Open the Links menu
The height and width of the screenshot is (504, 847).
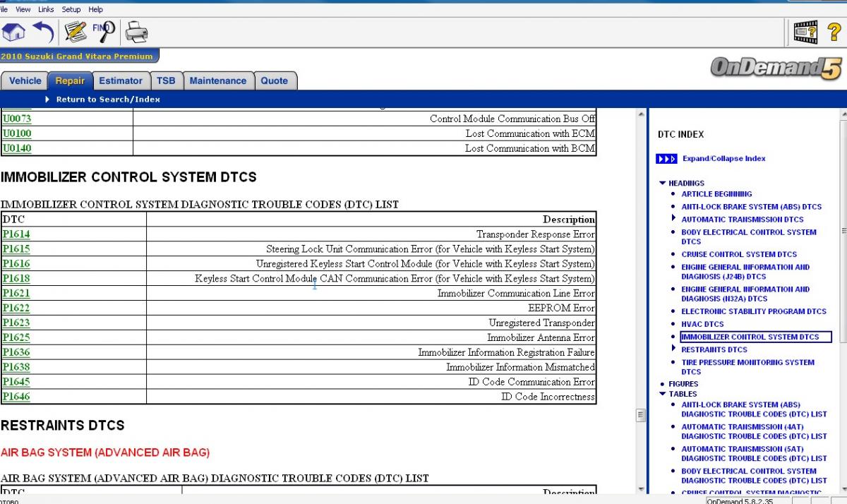coord(47,10)
